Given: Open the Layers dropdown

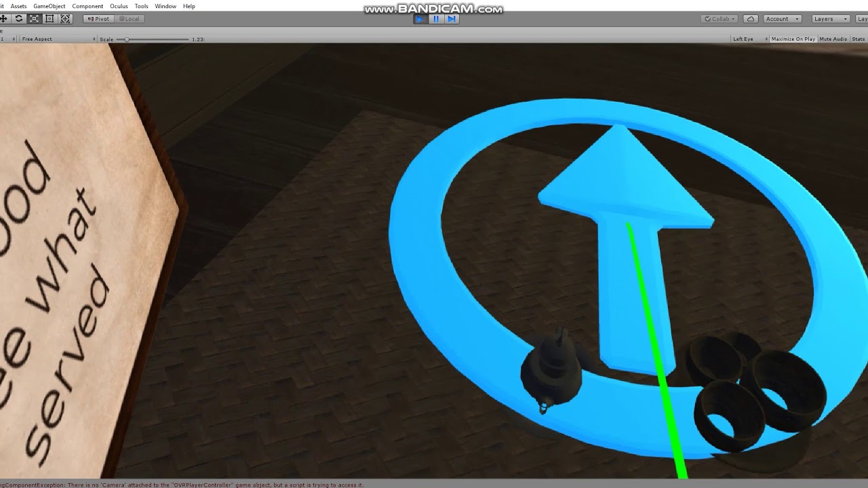Looking at the screenshot, I should click(x=831, y=19).
